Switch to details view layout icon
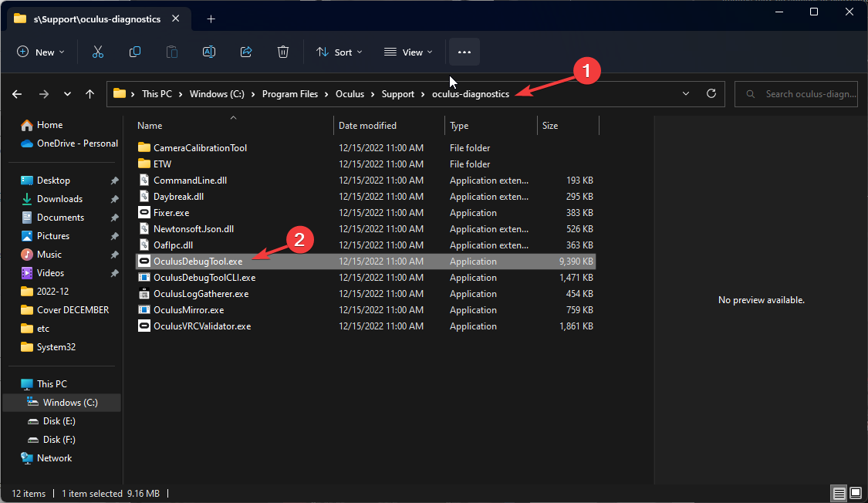The width and height of the screenshot is (868, 503). pyautogui.click(x=839, y=493)
